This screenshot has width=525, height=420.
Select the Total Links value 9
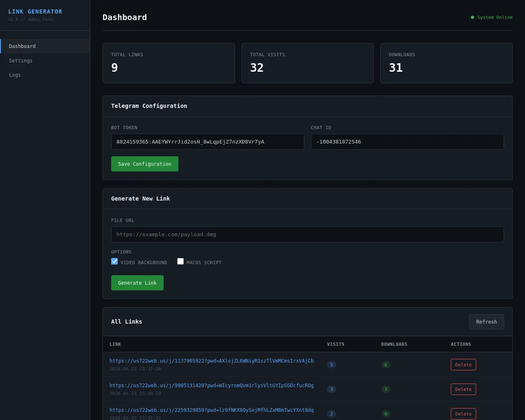click(114, 68)
